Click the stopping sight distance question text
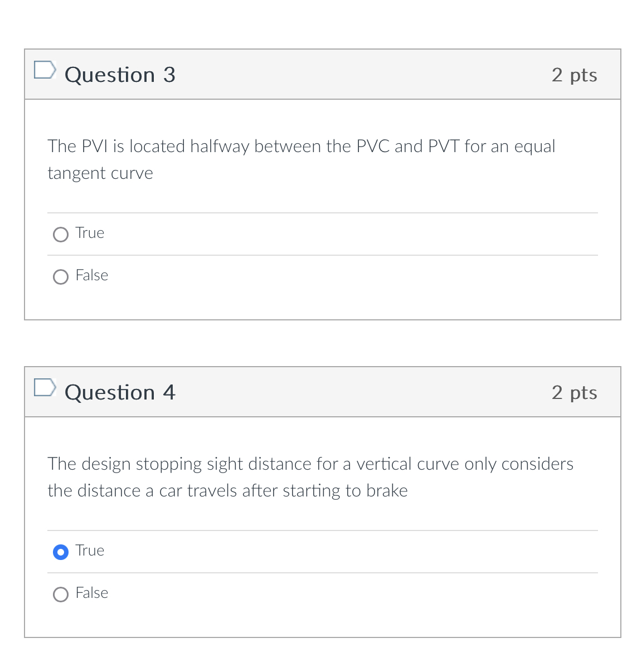Screen dimensions: 632x672 310,477
